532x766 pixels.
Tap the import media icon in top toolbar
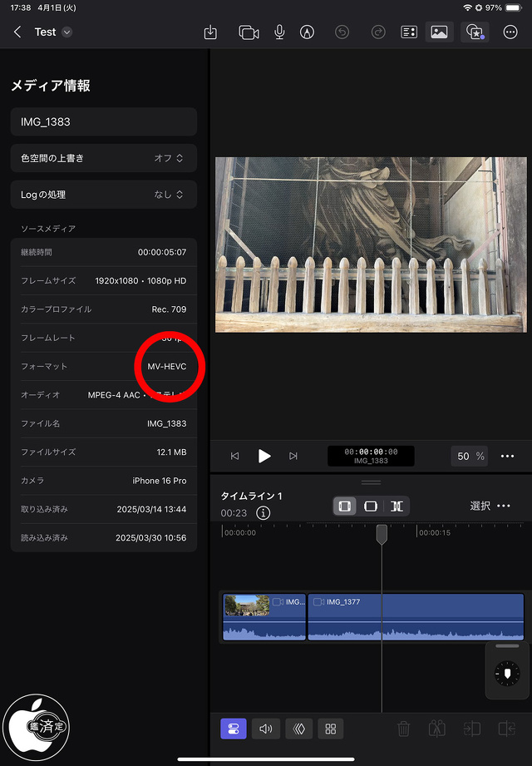tap(210, 32)
